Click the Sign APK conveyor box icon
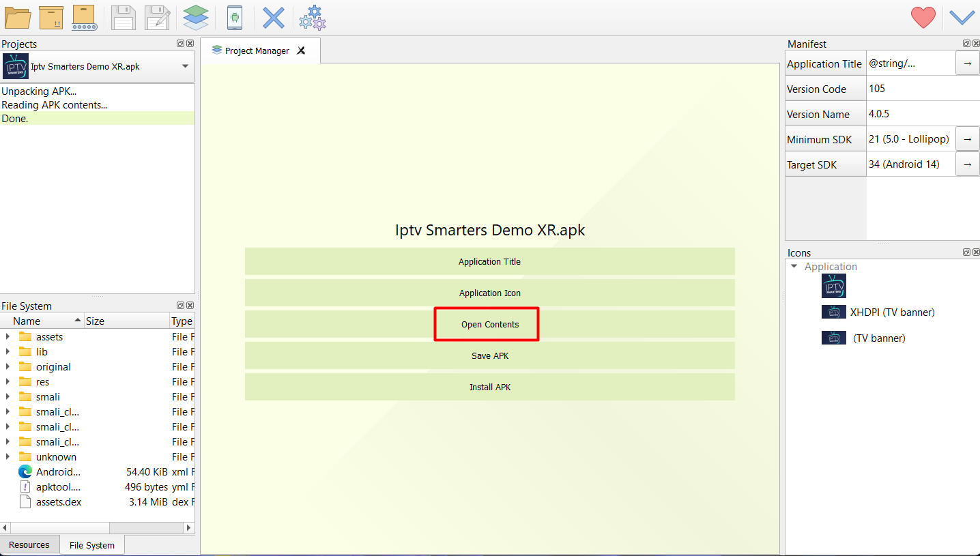The height and width of the screenshot is (556, 980). (85, 18)
